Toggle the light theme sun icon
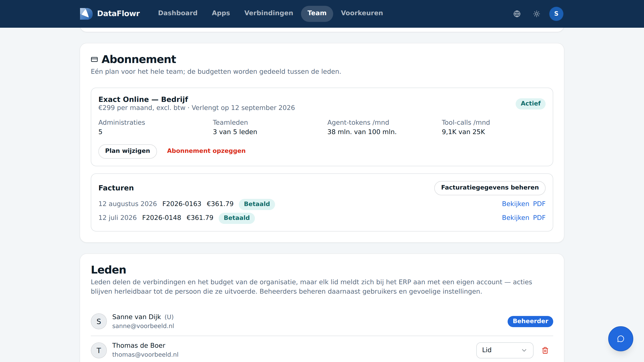The height and width of the screenshot is (362, 644). coord(536,14)
